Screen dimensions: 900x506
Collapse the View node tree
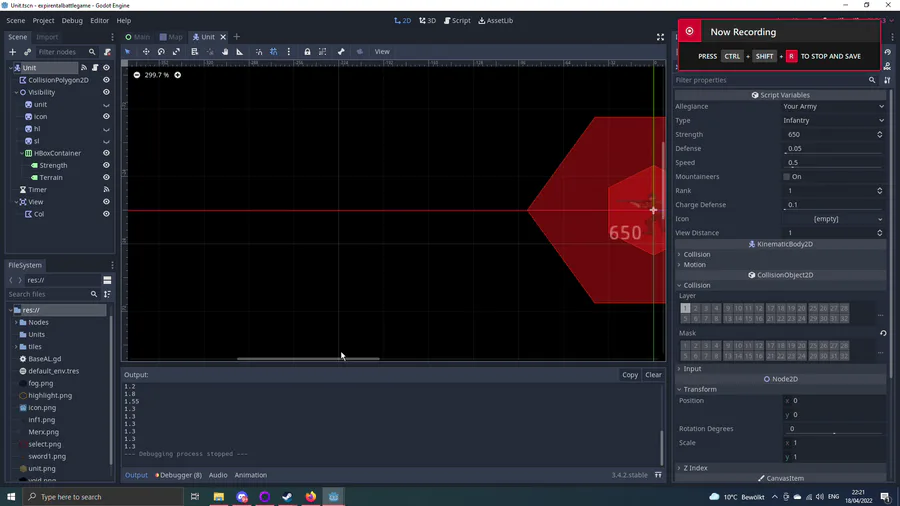tap(16, 202)
